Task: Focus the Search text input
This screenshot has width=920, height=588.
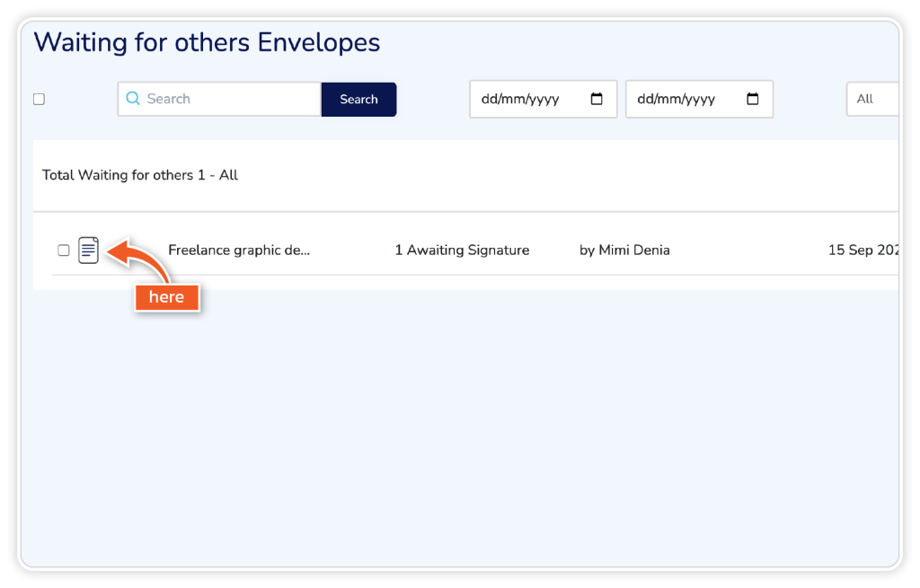Action: 229,99
